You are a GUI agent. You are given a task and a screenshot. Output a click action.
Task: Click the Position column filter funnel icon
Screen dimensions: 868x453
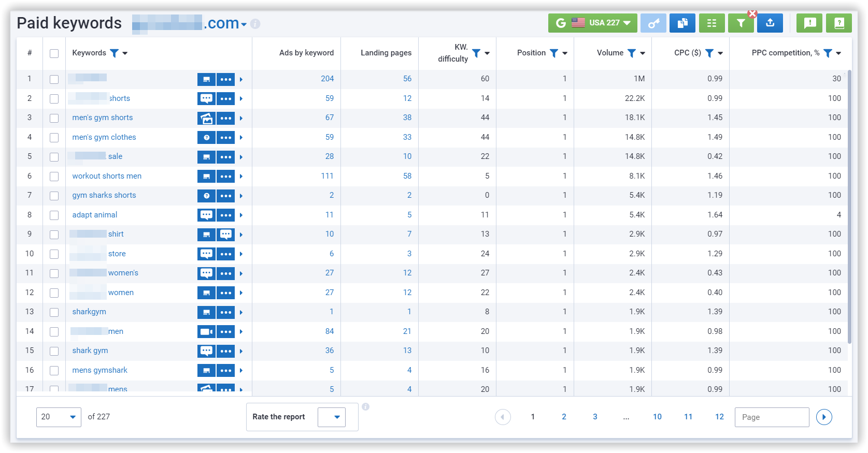pos(554,53)
